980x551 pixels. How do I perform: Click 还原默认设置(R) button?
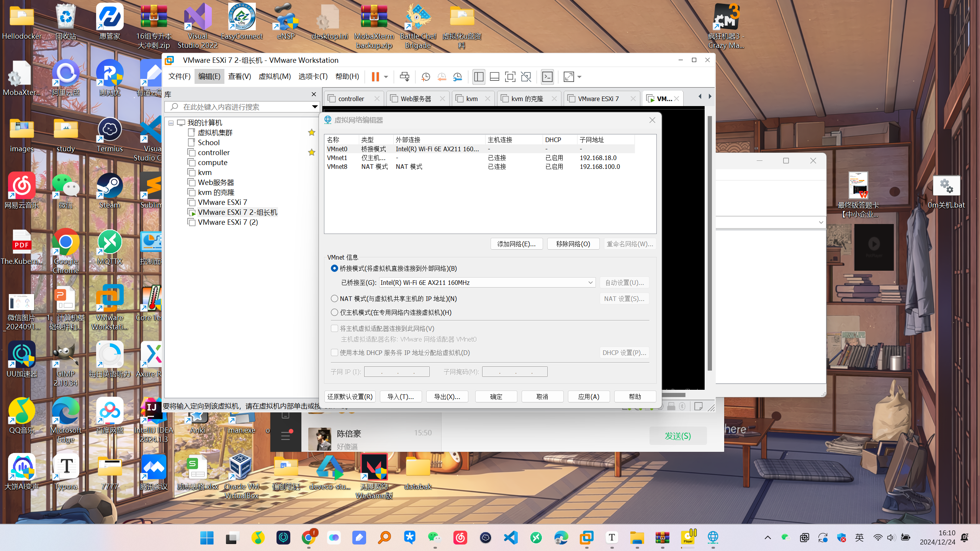tap(350, 397)
